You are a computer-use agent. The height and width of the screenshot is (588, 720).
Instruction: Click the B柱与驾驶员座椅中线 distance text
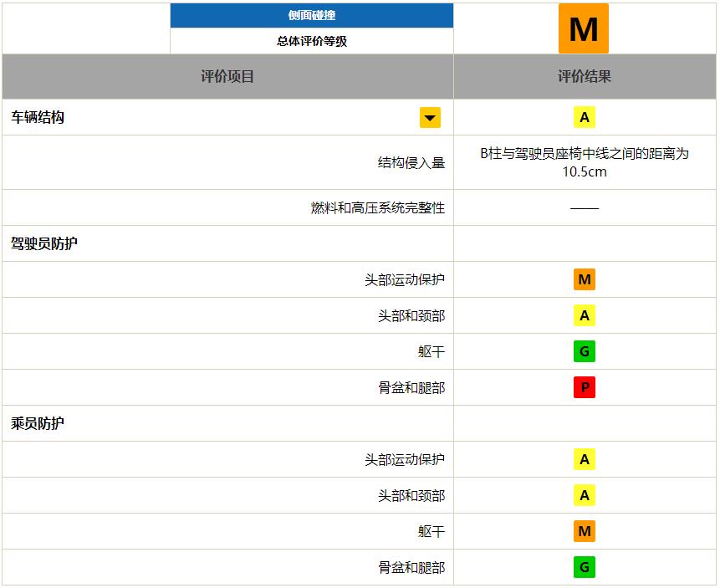[584, 162]
